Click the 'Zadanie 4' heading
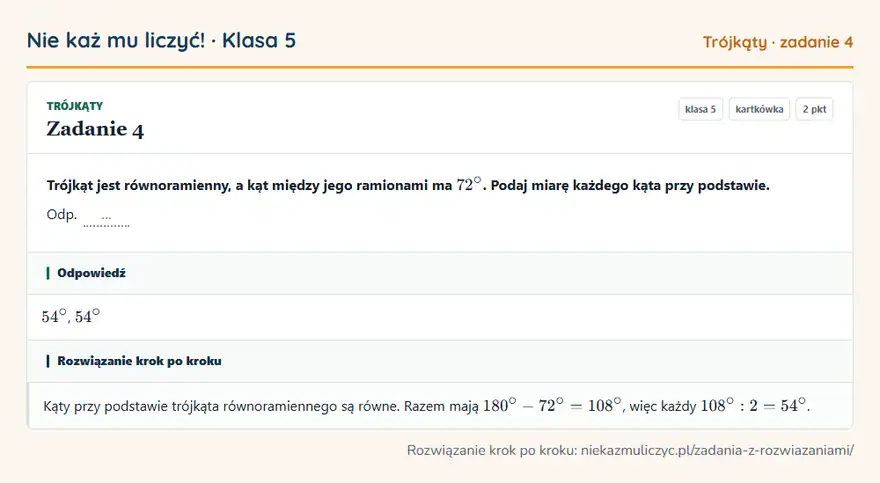Image resolution: width=880 pixels, height=483 pixels. click(95, 129)
